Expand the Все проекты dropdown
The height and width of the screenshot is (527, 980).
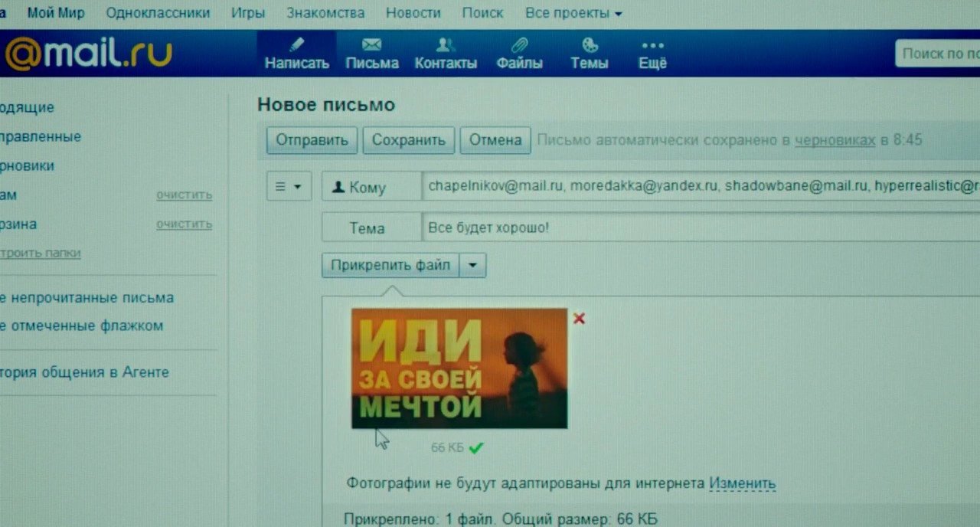pos(573,13)
